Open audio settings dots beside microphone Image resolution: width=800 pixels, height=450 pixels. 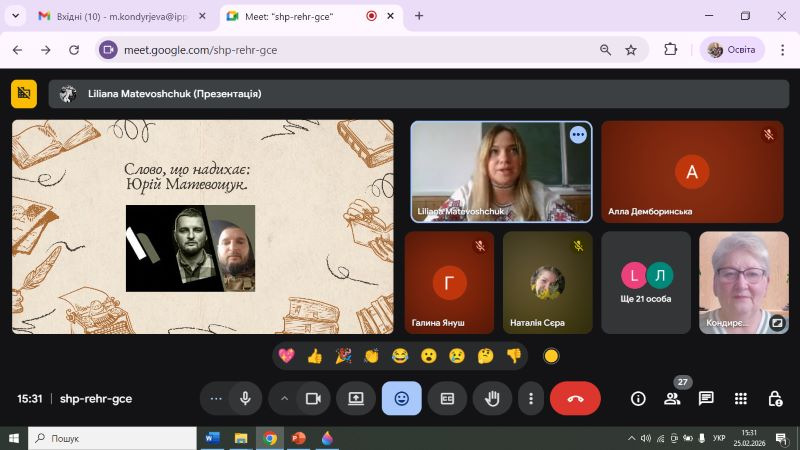(215, 398)
